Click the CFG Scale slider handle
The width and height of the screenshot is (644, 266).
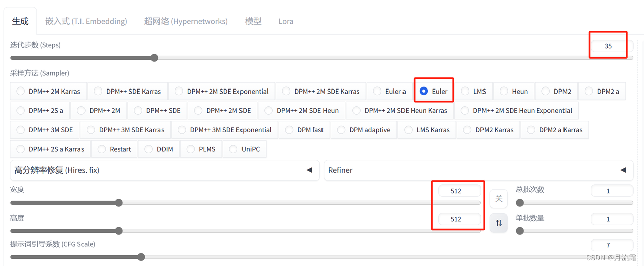click(141, 257)
